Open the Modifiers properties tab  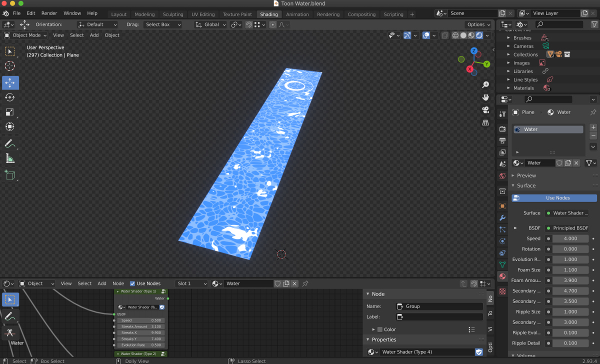pyautogui.click(x=502, y=217)
